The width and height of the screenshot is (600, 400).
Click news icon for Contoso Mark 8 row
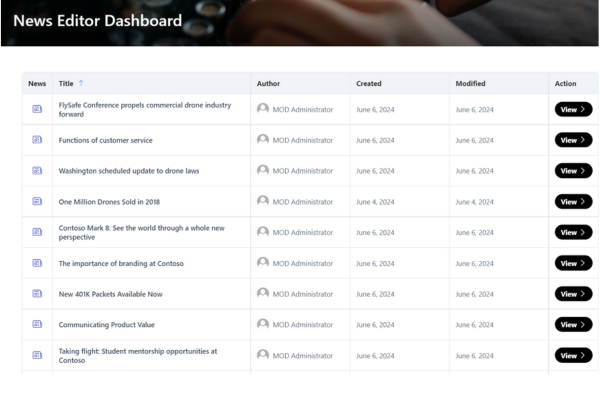tap(37, 232)
